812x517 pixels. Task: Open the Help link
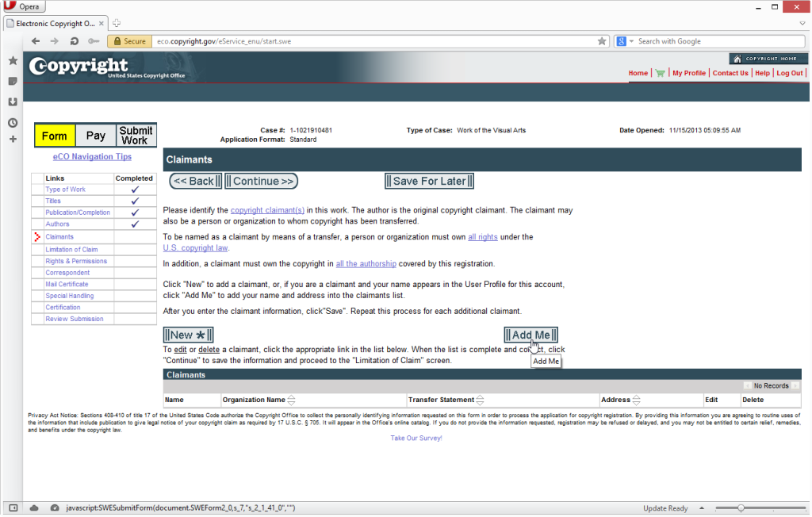(762, 73)
